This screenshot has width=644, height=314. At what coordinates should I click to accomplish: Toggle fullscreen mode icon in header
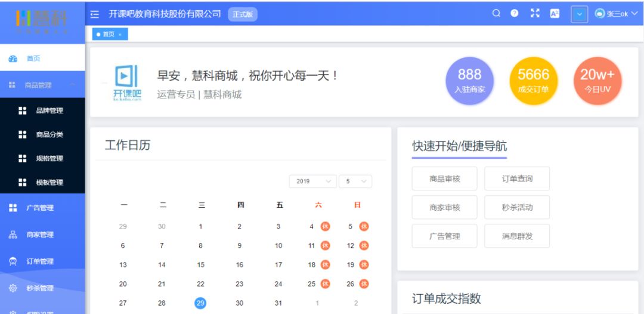click(535, 14)
